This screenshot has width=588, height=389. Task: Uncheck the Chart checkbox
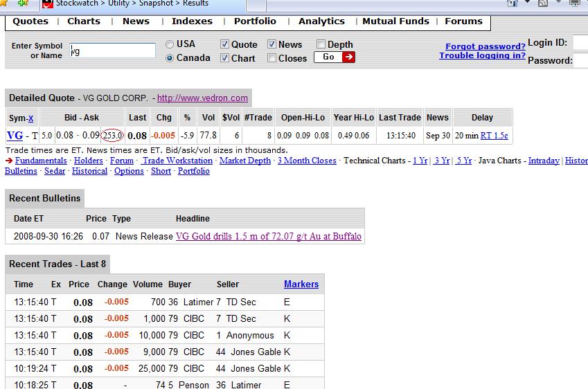224,58
